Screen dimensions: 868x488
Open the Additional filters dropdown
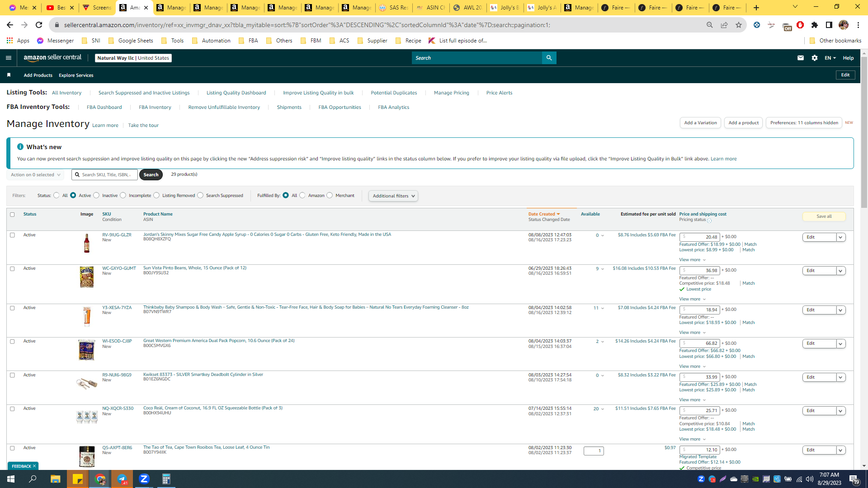(x=393, y=196)
